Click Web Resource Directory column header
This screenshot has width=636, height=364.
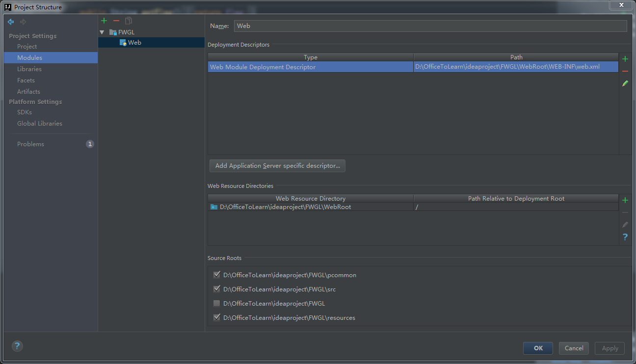tap(311, 199)
